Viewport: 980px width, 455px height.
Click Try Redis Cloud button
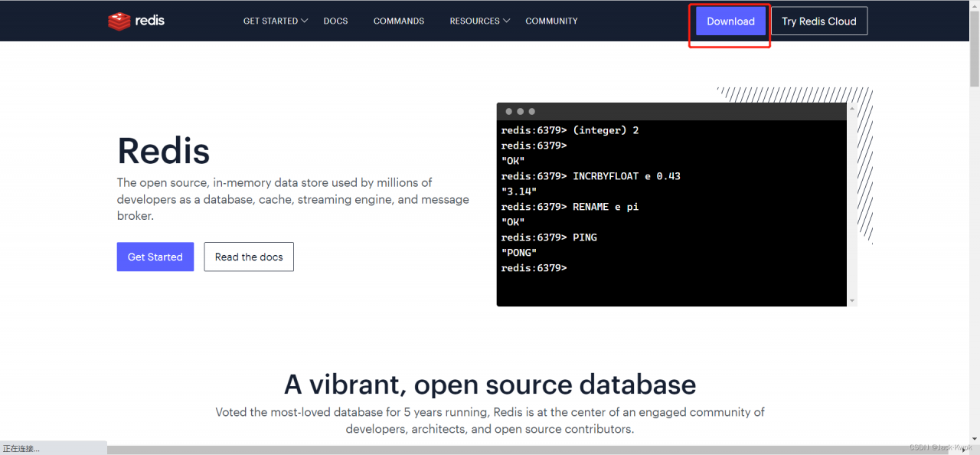(x=819, y=21)
